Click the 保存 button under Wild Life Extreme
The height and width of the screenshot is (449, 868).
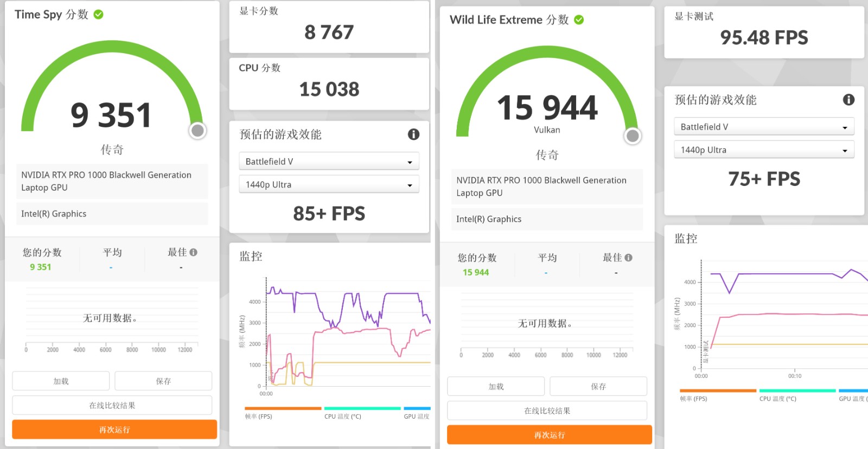click(x=598, y=387)
